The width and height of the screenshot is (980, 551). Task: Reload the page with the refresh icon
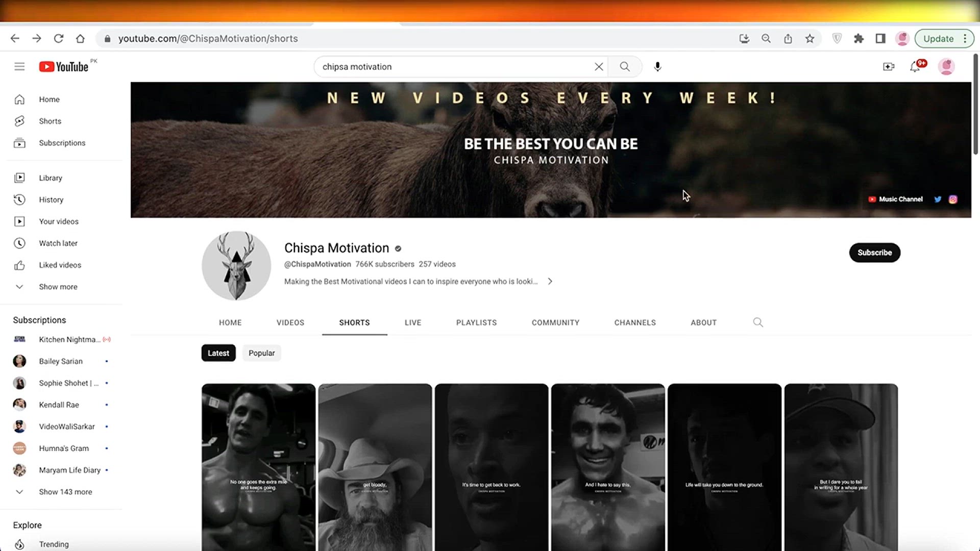coord(59,38)
